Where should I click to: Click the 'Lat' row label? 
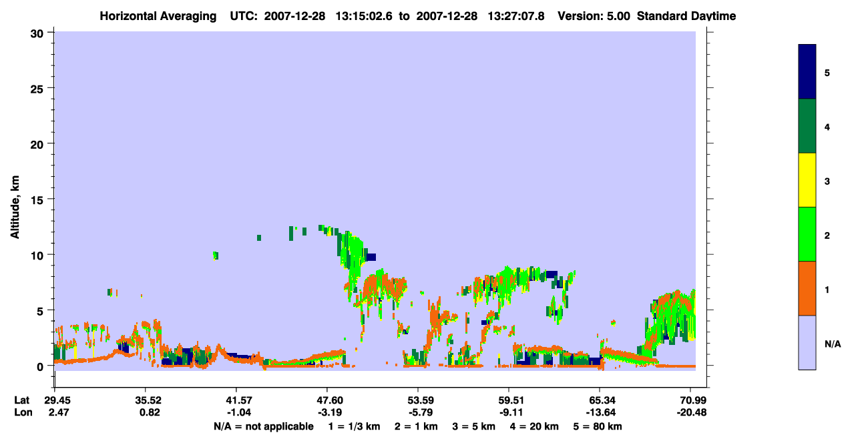click(21, 400)
